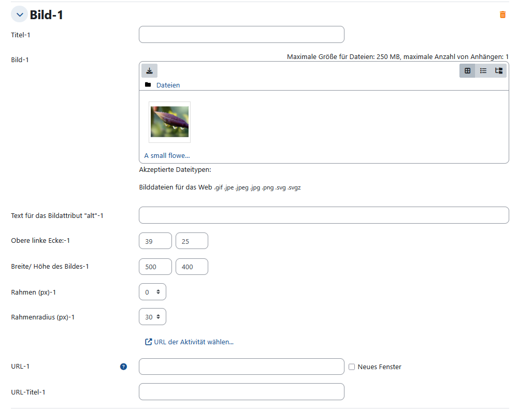
Task: Click URL der Aktivität wählen link
Action: (x=194, y=342)
